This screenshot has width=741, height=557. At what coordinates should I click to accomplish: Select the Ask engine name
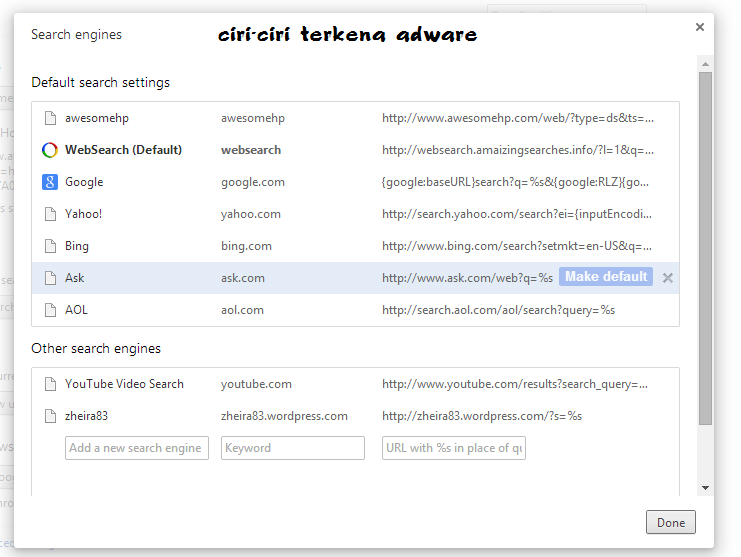(75, 278)
